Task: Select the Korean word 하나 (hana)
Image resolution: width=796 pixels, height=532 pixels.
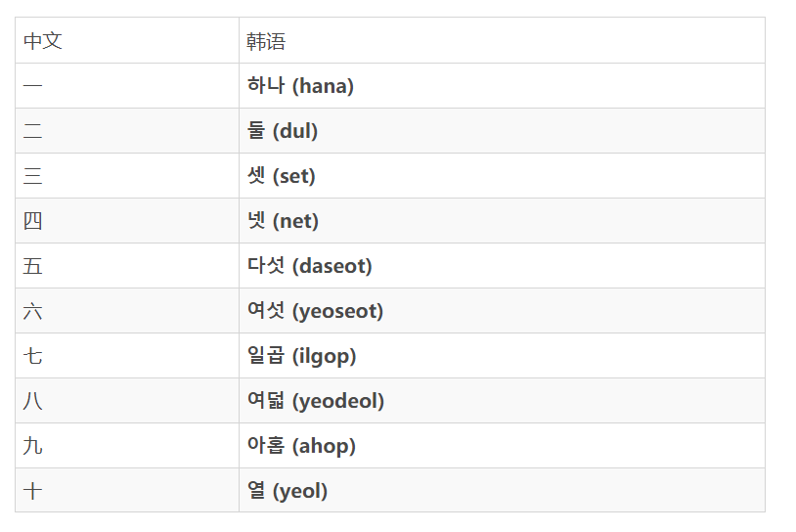Action: pos(300,86)
